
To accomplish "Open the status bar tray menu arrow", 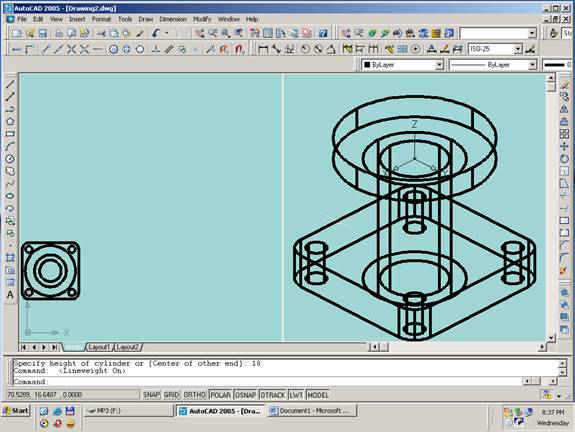I will 559,396.
